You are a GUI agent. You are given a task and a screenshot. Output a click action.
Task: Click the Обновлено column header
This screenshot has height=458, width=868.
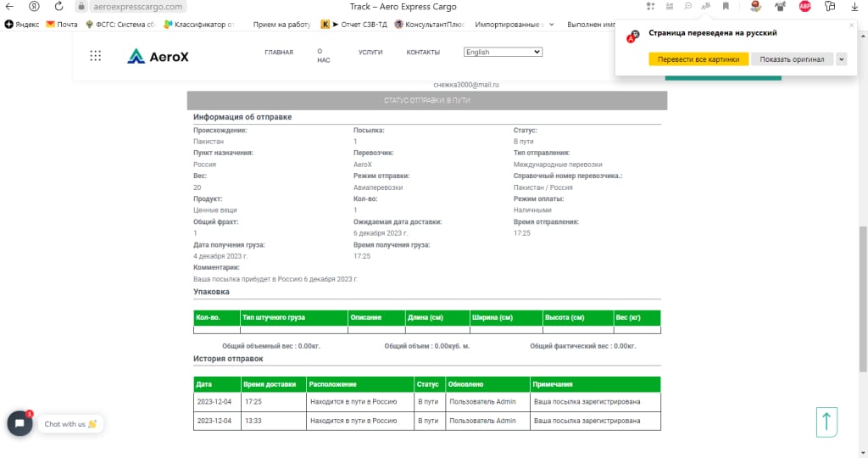click(x=487, y=384)
